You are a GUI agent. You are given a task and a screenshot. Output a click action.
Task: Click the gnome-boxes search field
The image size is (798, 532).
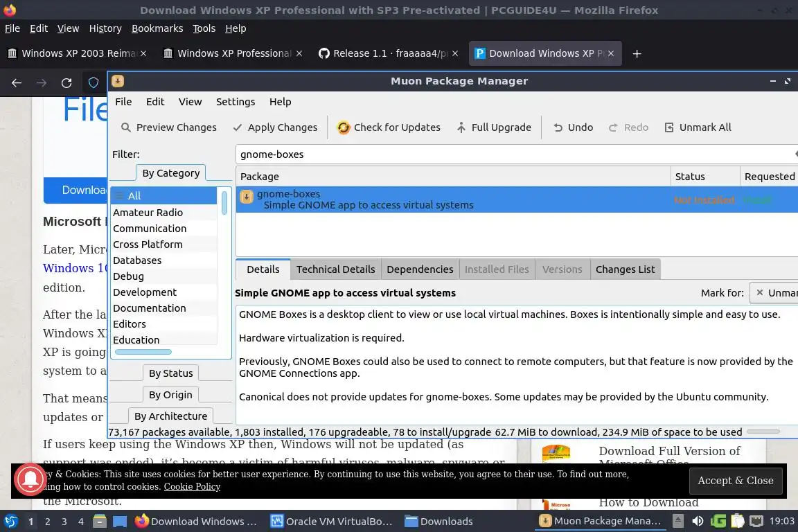coord(514,154)
